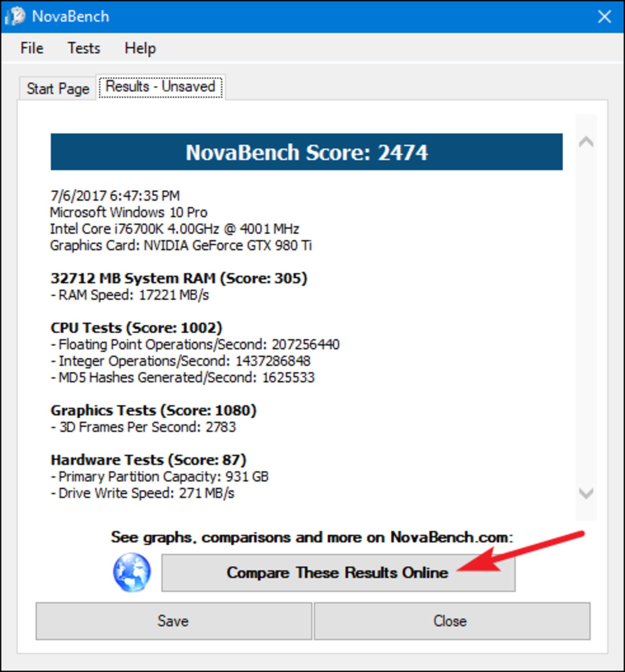Click the Graphics Card: NVIDIA GeForce line

181,245
